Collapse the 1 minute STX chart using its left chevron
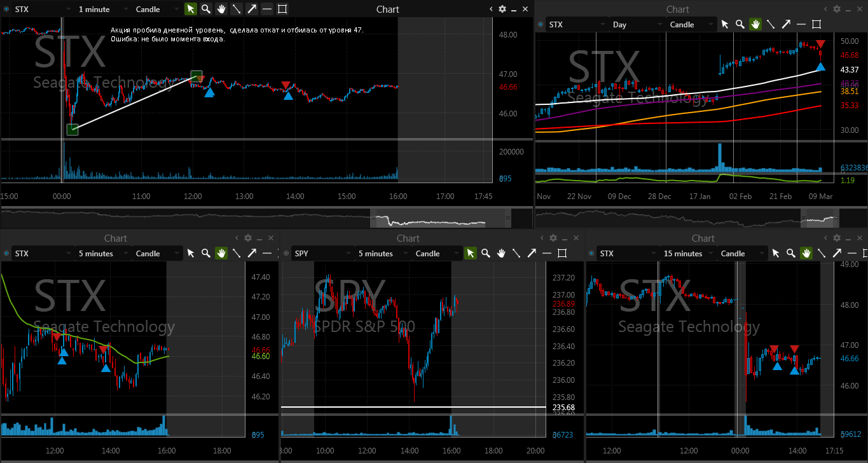The height and width of the screenshot is (463, 868). coord(492,9)
